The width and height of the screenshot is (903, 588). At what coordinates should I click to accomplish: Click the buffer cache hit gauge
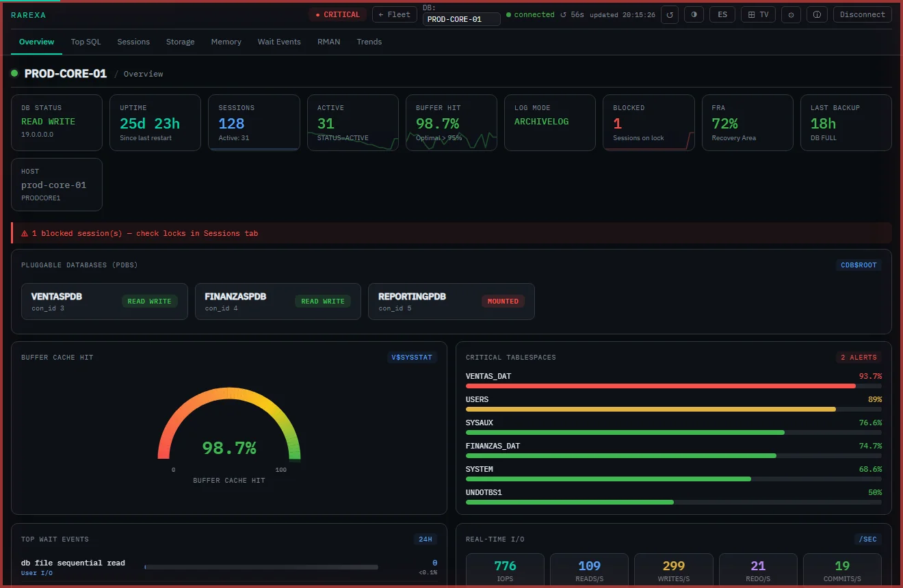229,424
